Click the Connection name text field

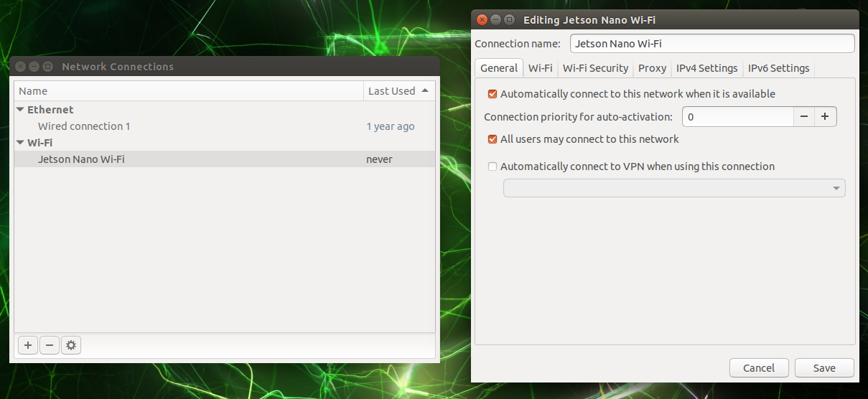[711, 44]
